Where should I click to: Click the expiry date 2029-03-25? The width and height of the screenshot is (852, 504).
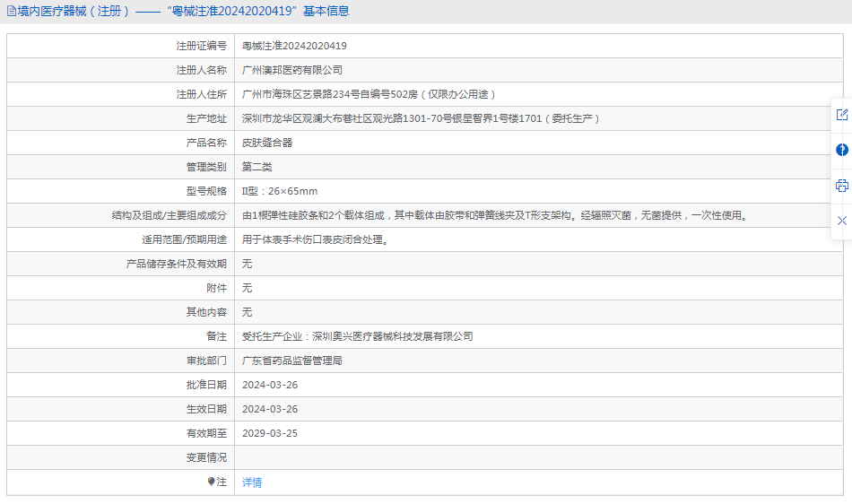coord(270,433)
